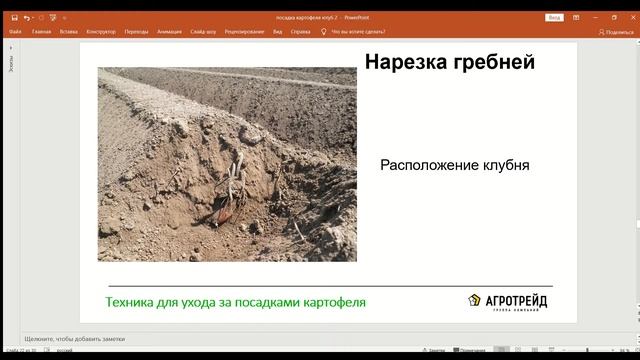Toggle the Заметки notes button in status bar
Screen dimensions: 640x360
tap(433, 350)
